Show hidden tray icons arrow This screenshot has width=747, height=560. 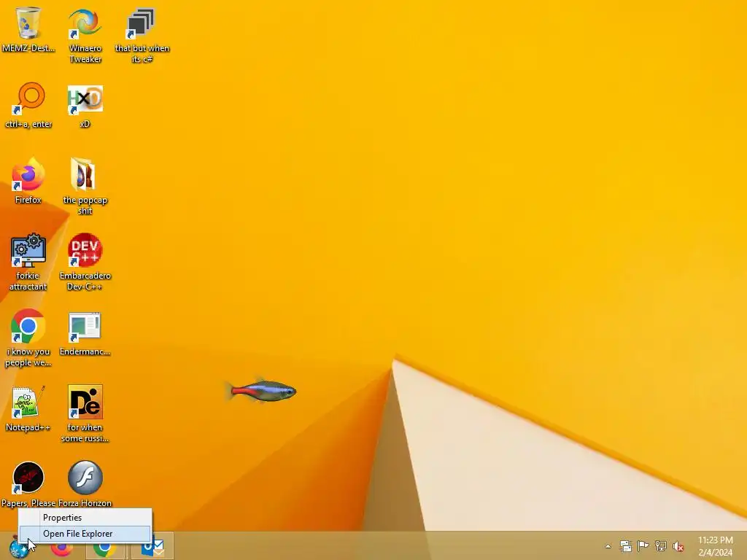coord(608,546)
